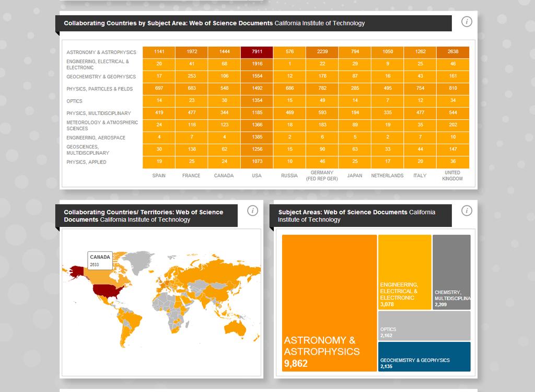This screenshot has width=535, height=392.
Task: Click FRANCE column label
Action: point(191,176)
